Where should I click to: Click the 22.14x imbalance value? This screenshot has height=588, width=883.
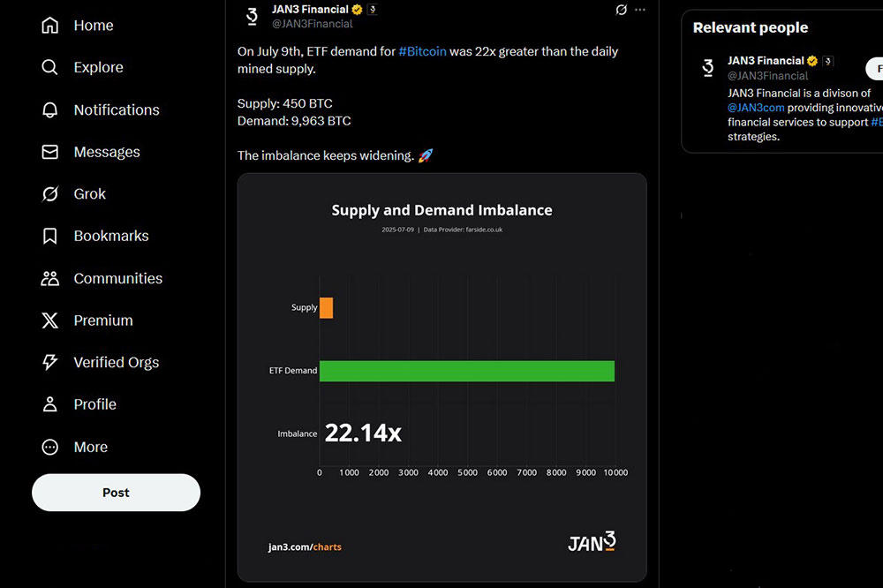tap(363, 433)
